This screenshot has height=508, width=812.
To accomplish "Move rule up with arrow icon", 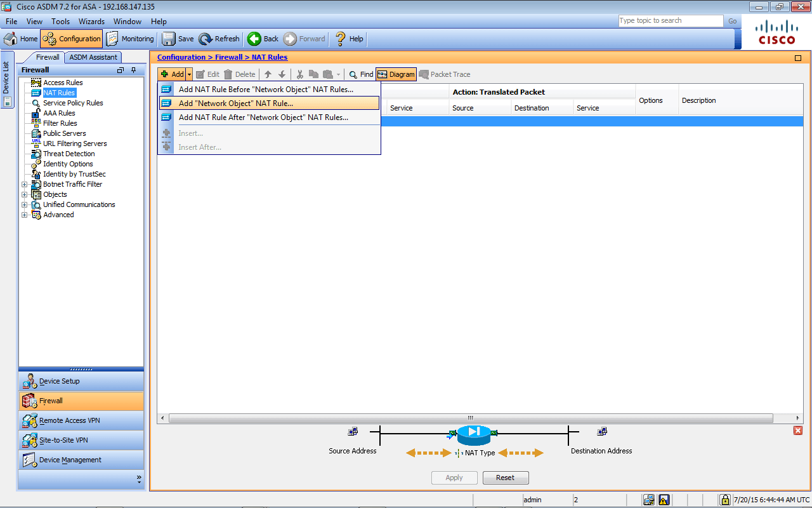I will coord(268,74).
